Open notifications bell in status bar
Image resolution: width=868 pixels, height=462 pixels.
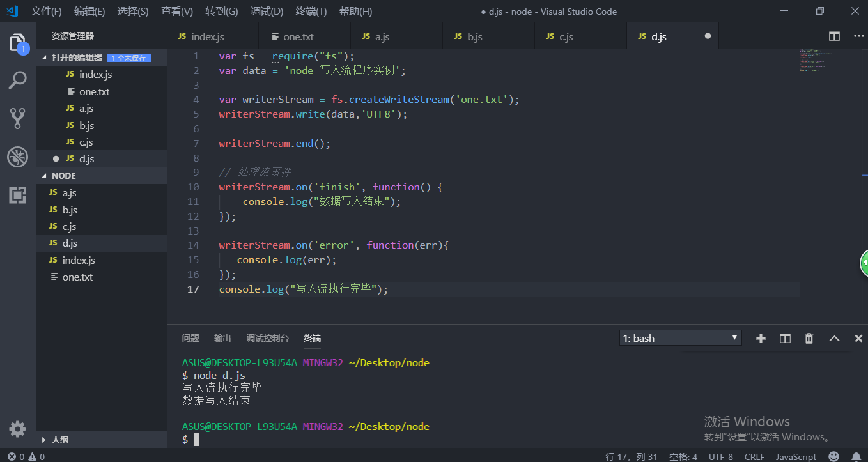pos(856,456)
